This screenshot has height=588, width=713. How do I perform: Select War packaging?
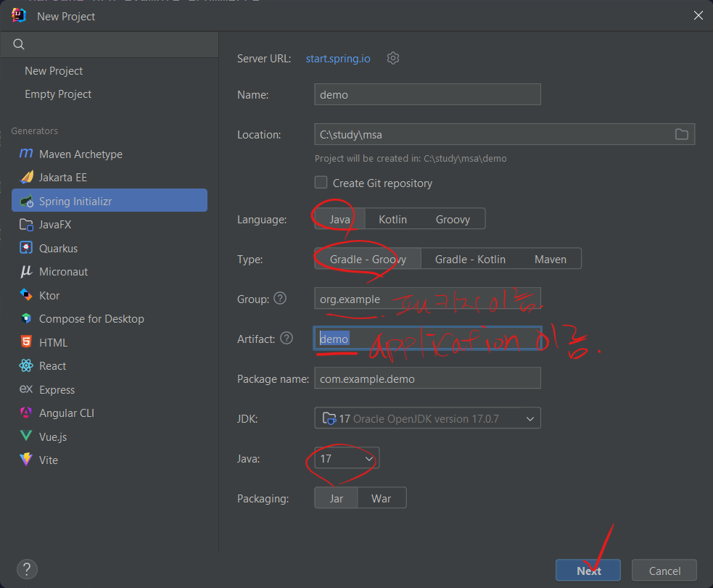pyautogui.click(x=381, y=499)
